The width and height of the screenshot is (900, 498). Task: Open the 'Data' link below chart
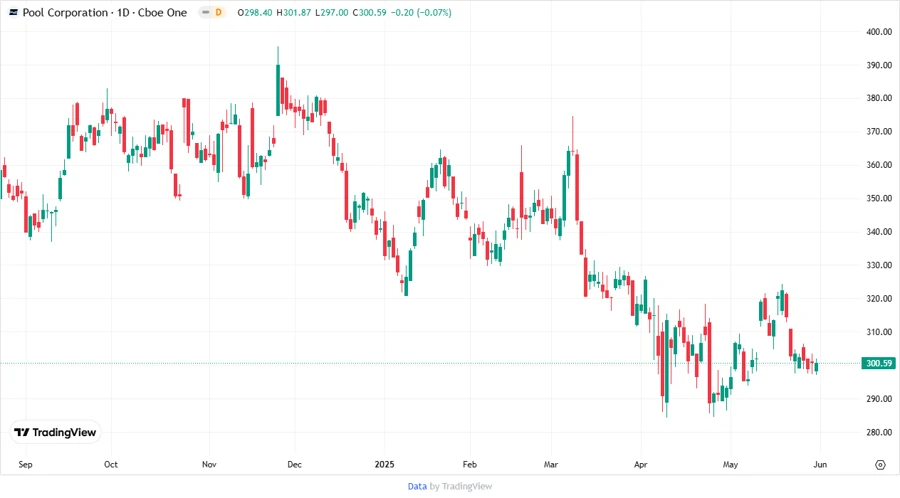417,487
